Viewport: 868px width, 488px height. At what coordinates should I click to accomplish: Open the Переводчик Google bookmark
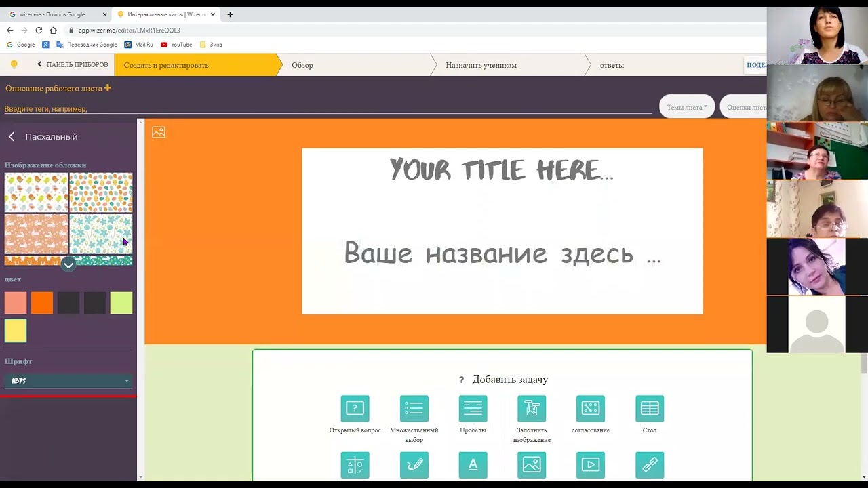pos(87,45)
